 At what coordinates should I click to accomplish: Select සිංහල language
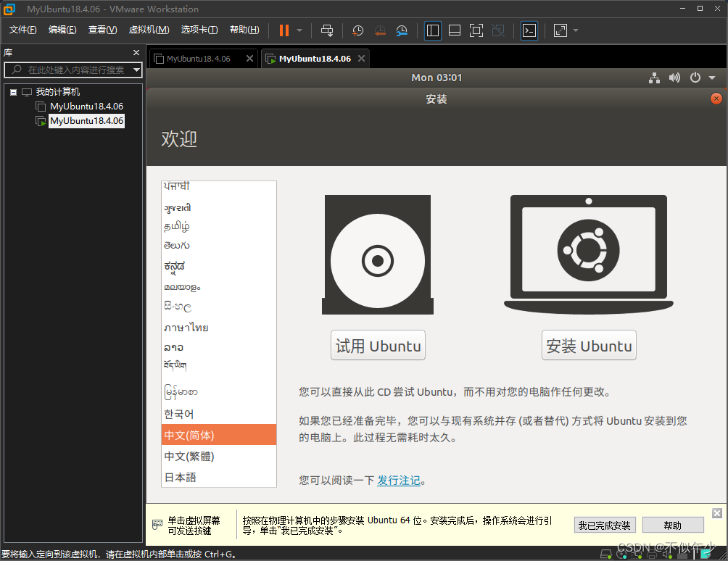[x=219, y=307]
